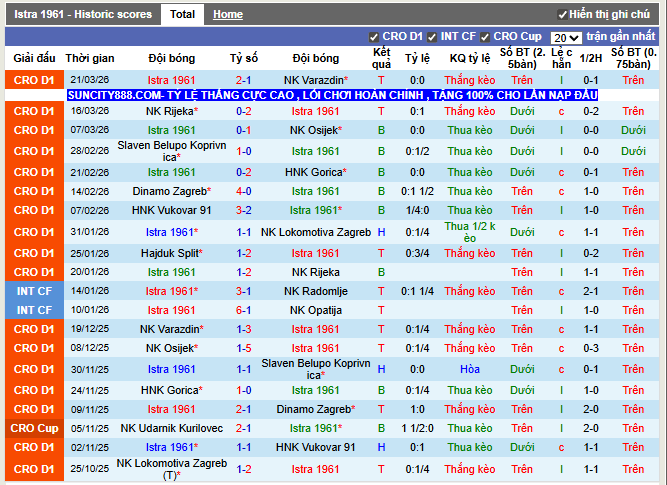Click the CRO Cup league badge
The width and height of the screenshot is (667, 485).
pos(34,428)
